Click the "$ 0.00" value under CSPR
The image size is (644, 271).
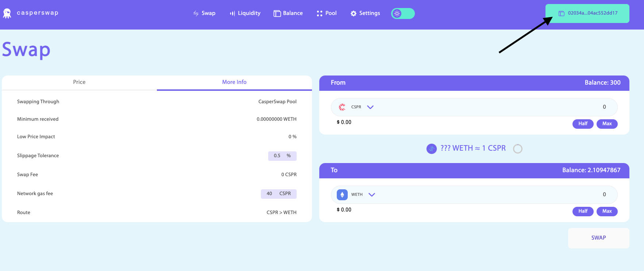[344, 123]
